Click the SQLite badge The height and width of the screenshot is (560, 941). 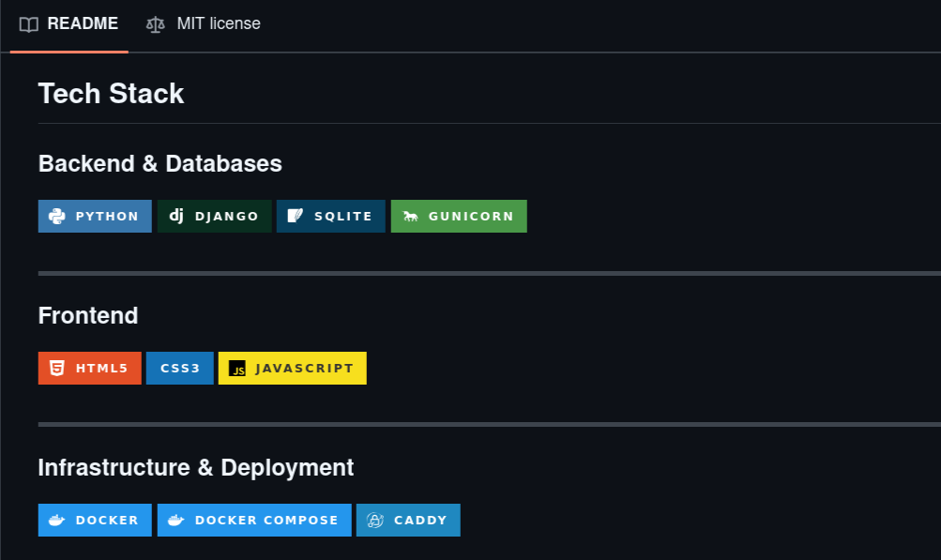[x=330, y=216]
